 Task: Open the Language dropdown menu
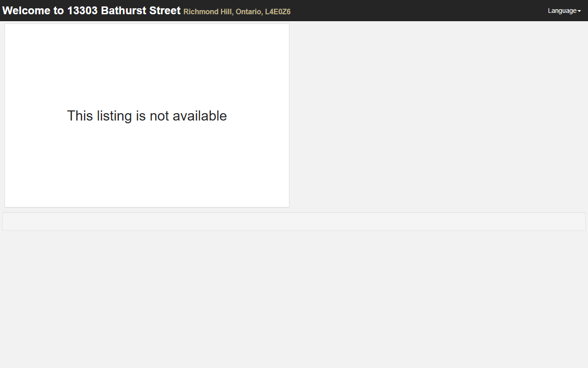(564, 11)
